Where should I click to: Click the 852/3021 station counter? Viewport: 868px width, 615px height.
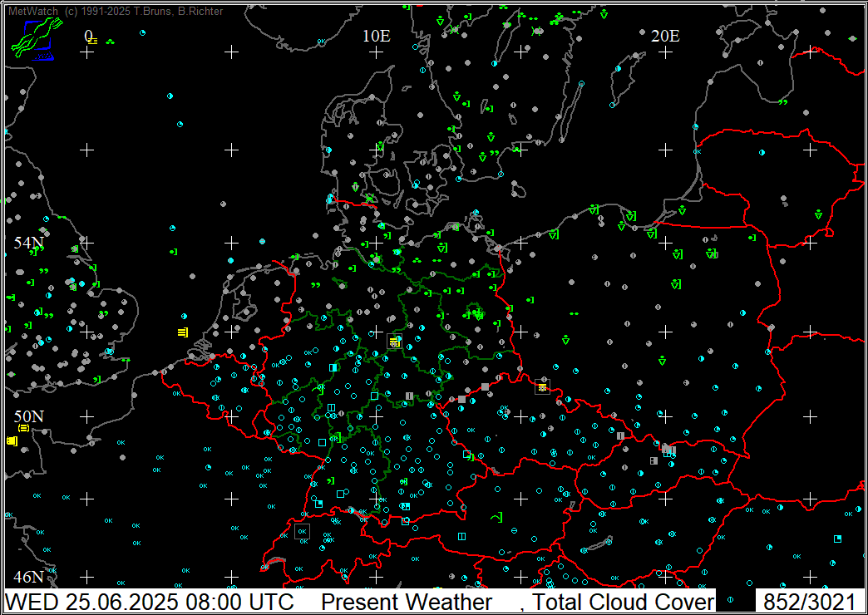tap(809, 602)
